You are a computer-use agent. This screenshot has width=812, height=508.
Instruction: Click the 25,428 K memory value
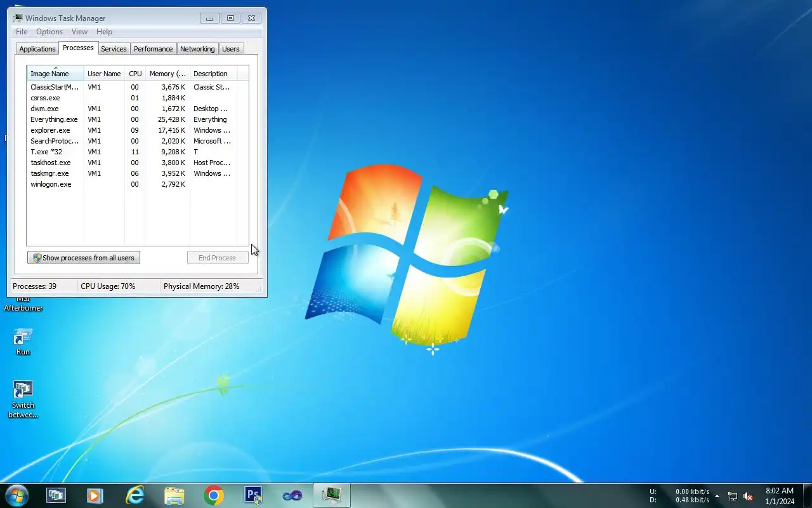click(x=172, y=119)
